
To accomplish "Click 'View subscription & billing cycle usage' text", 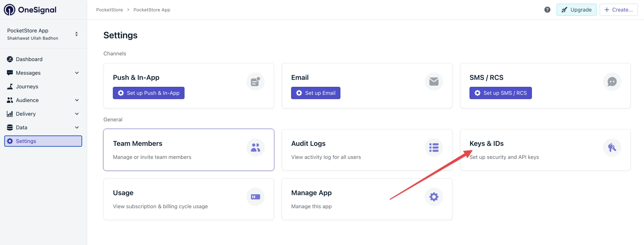I will coord(160,206).
